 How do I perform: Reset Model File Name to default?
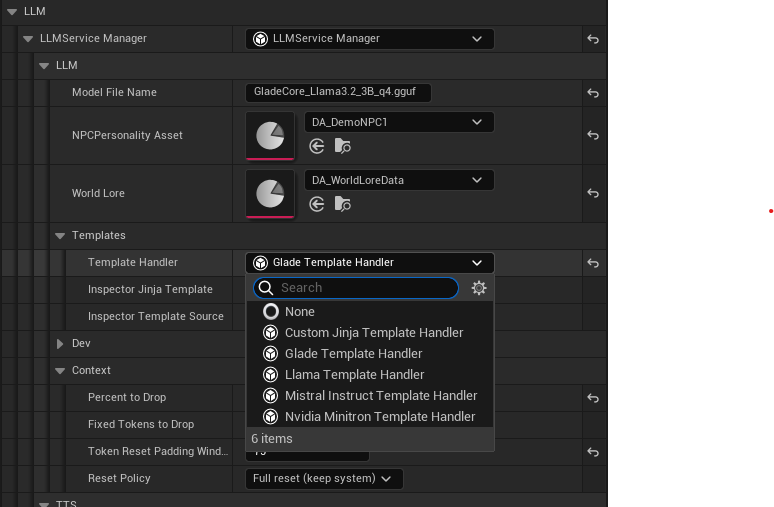pyautogui.click(x=593, y=93)
